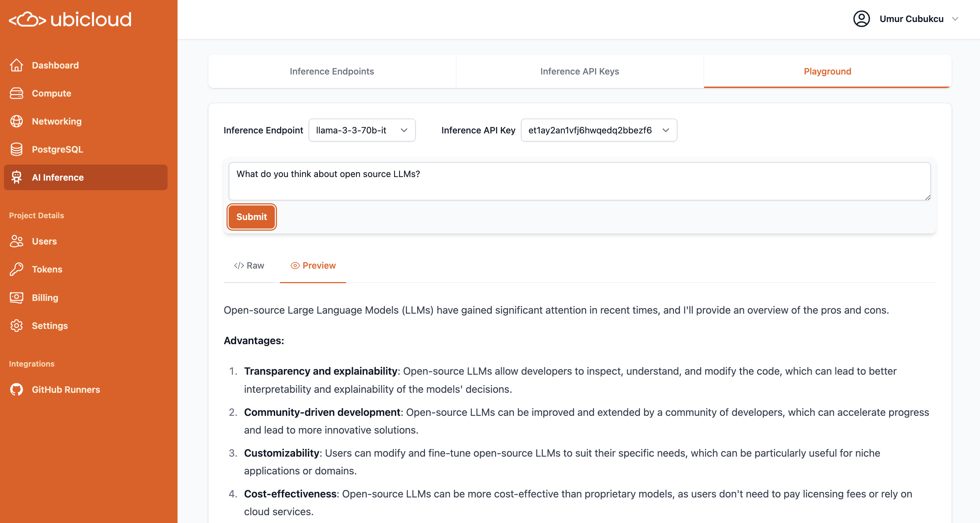Click the Networking globe icon

[x=16, y=121]
